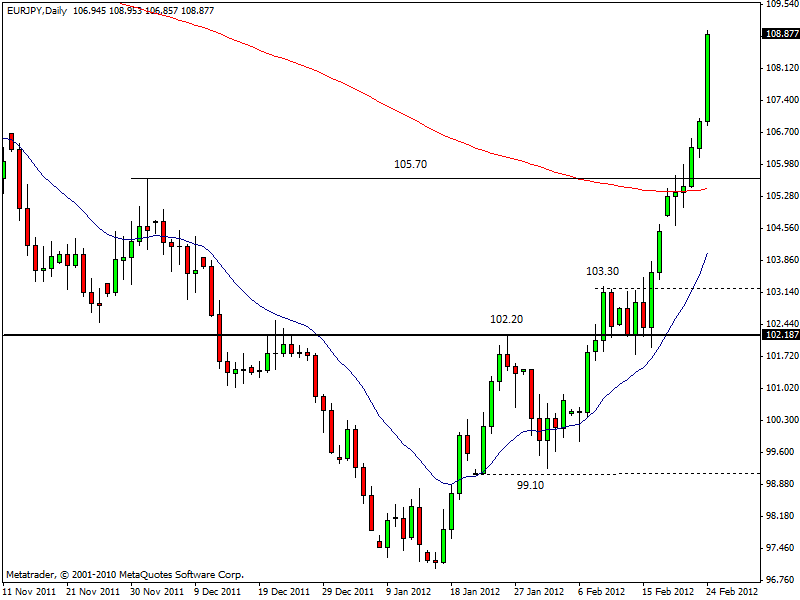Image resolution: width=800 pixels, height=600 pixels.
Task: Click the 105.980 price axis label
Action: [780, 163]
